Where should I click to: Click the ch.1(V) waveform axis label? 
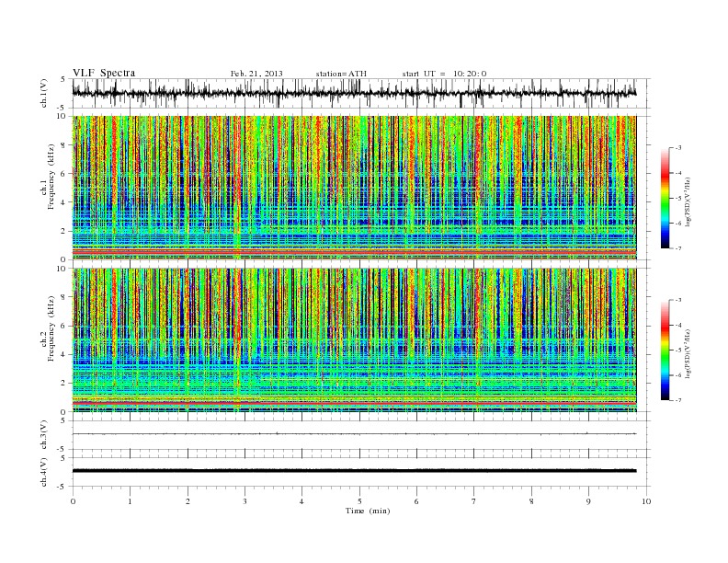(44, 93)
